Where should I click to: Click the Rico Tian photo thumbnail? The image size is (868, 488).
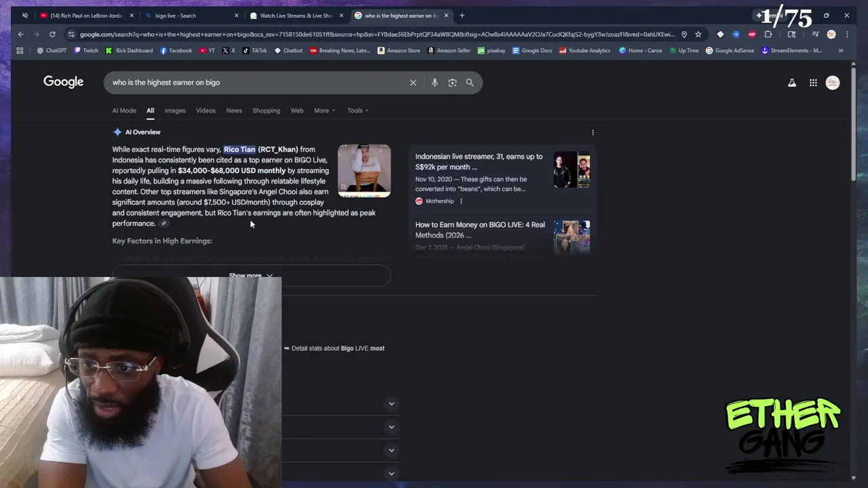[364, 171]
